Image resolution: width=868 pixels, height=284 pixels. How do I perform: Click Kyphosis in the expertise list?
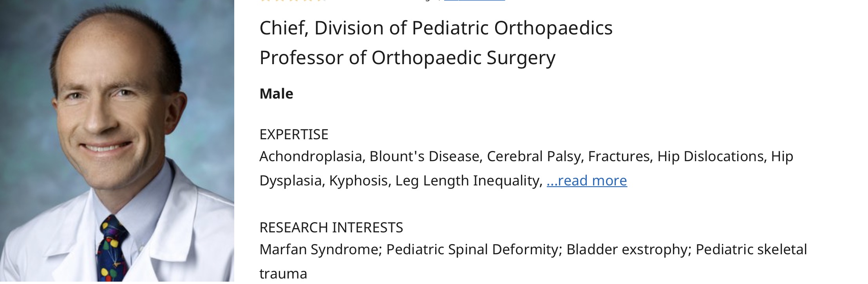(x=360, y=181)
